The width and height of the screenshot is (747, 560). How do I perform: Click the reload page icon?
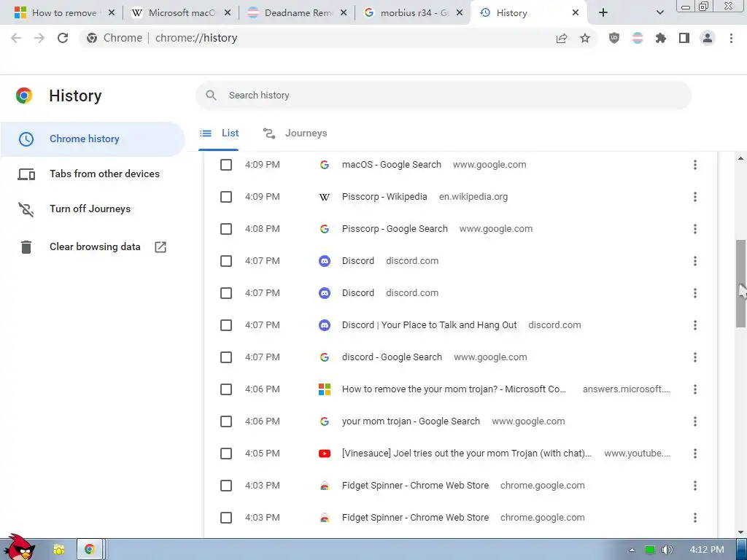pos(63,38)
